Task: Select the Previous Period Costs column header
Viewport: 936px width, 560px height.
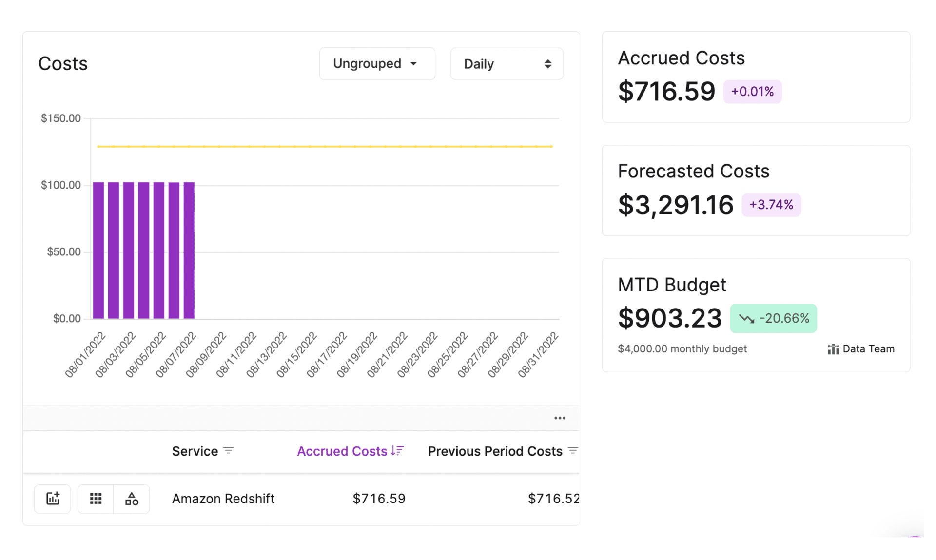Action: 495,451
